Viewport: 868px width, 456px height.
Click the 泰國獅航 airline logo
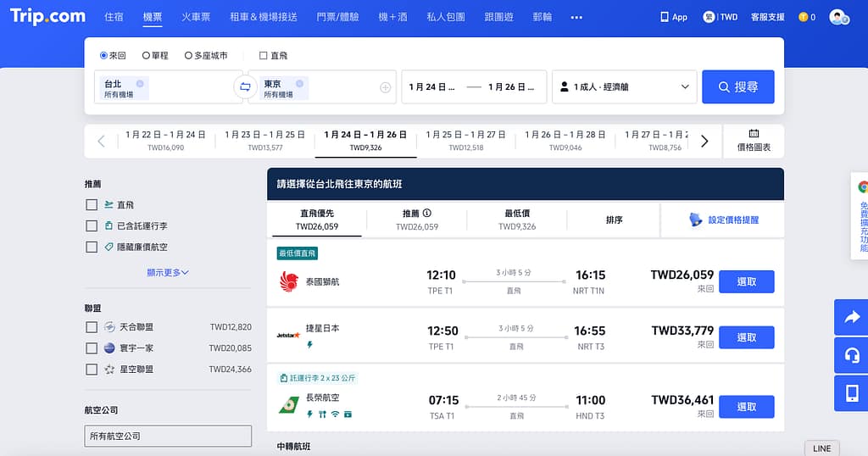pos(288,281)
